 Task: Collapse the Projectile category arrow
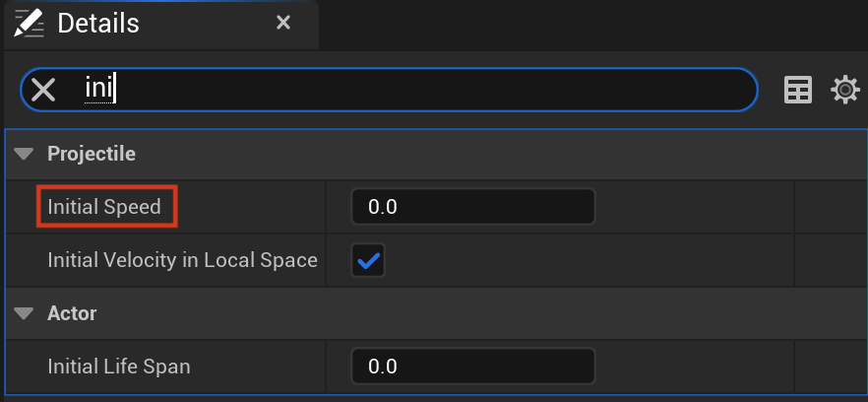(x=24, y=154)
